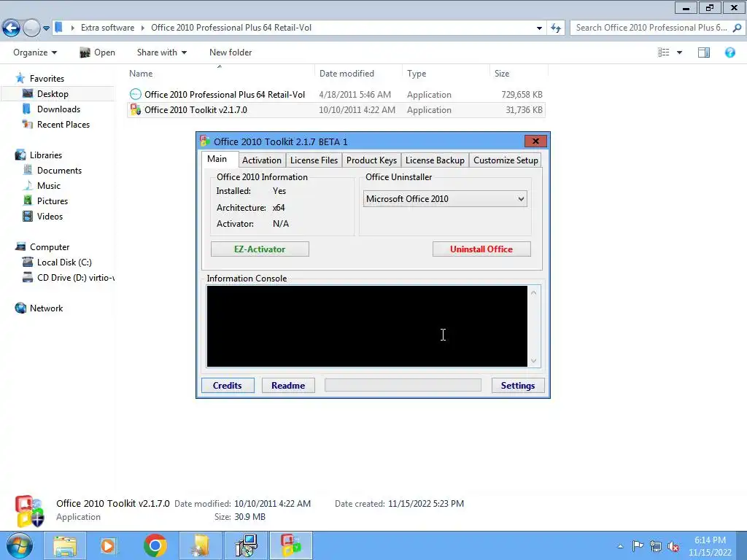This screenshot has width=747, height=560.
Task: Toggle the preview pane icon
Action: click(704, 52)
